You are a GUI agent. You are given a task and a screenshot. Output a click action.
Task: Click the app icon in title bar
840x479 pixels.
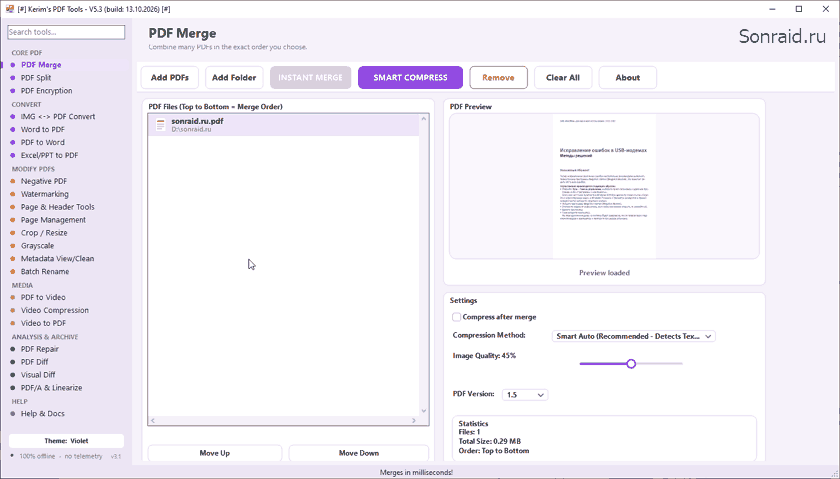[x=9, y=9]
